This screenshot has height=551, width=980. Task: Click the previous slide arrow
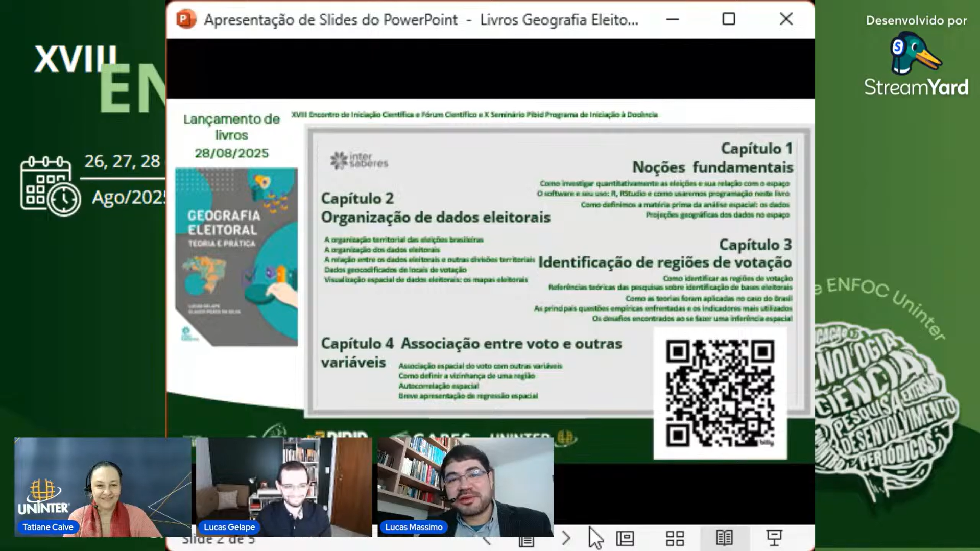coord(487,540)
